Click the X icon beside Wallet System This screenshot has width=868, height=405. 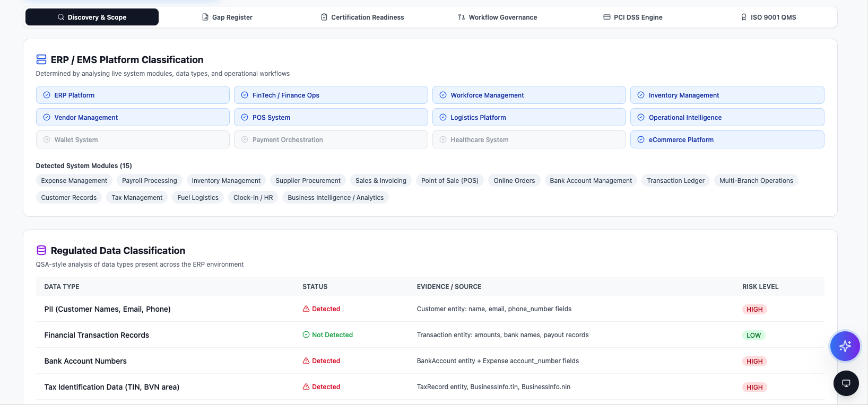coord(47,139)
